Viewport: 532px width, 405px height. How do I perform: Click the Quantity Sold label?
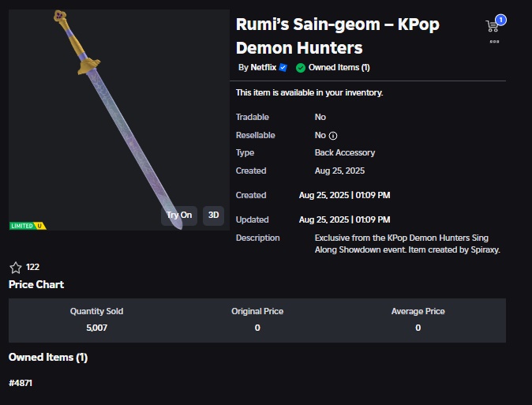click(97, 311)
